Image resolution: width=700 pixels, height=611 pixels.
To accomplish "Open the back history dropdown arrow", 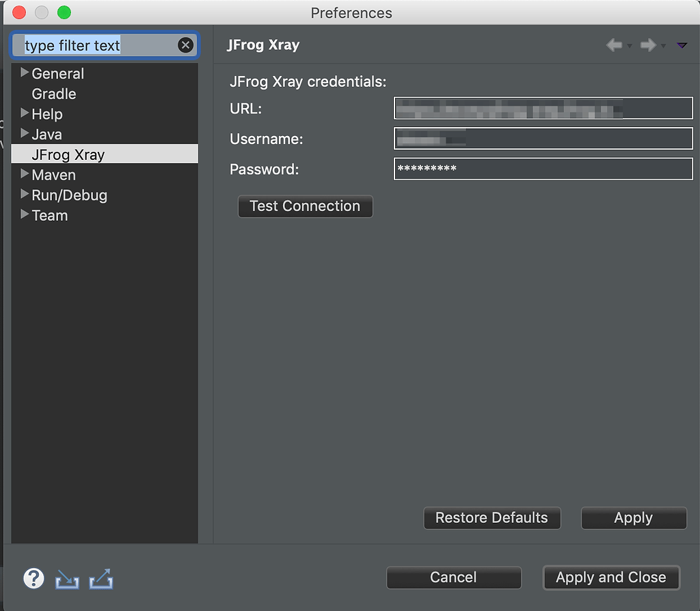I will 630,46.
